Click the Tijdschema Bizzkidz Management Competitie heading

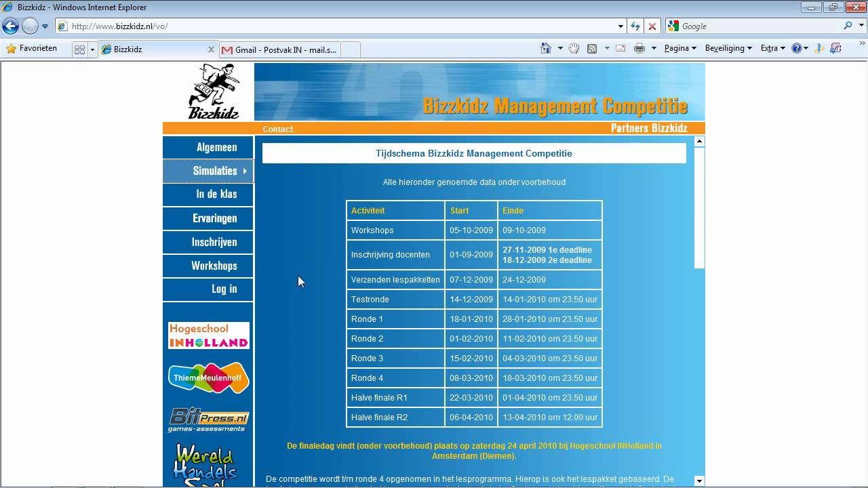474,153
